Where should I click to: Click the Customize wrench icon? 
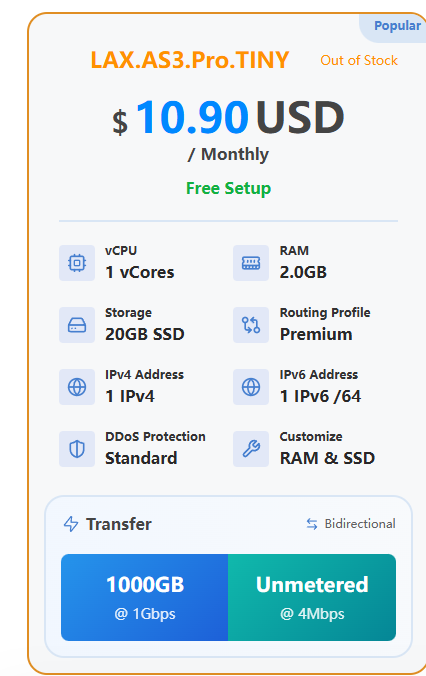[x=251, y=449]
